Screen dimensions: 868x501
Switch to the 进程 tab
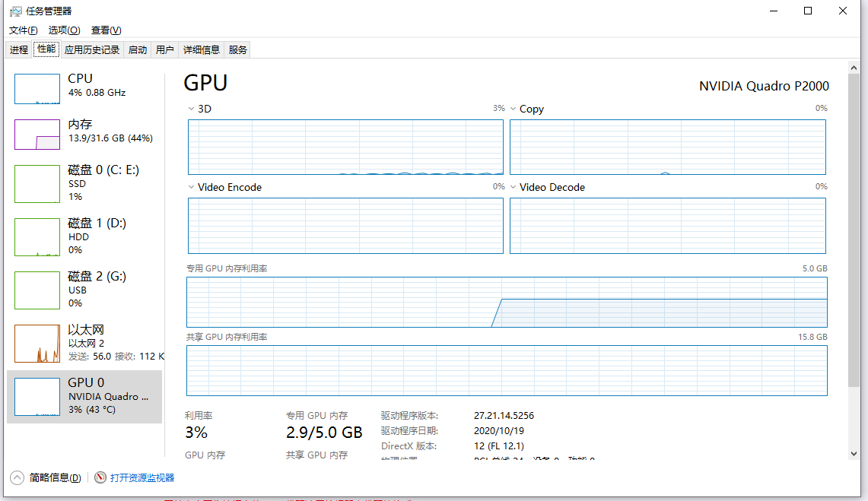(x=19, y=49)
